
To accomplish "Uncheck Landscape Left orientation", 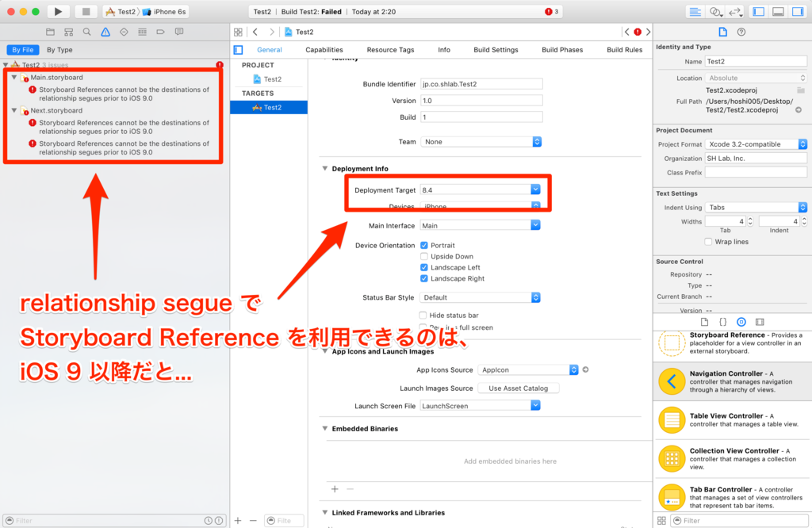I will pyautogui.click(x=424, y=268).
